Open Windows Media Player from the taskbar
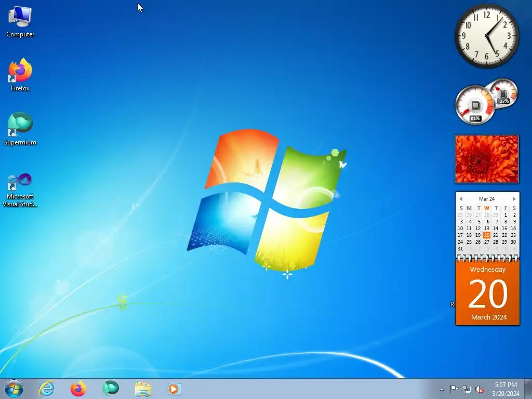 (175, 389)
